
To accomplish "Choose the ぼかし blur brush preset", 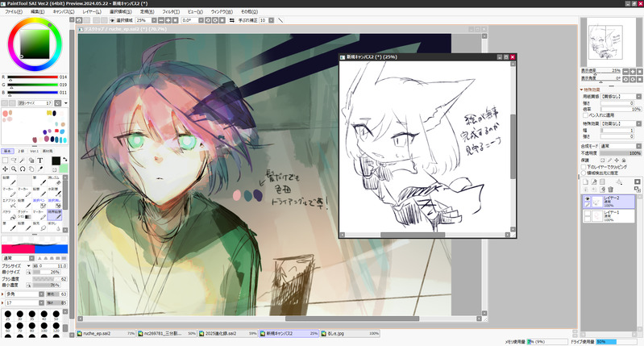I will click(55, 226).
